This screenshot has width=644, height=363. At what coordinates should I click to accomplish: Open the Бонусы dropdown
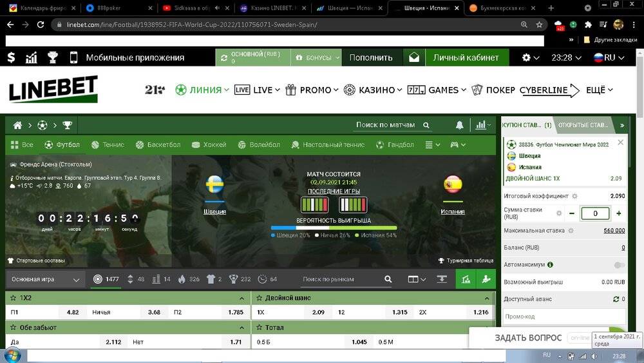point(316,57)
